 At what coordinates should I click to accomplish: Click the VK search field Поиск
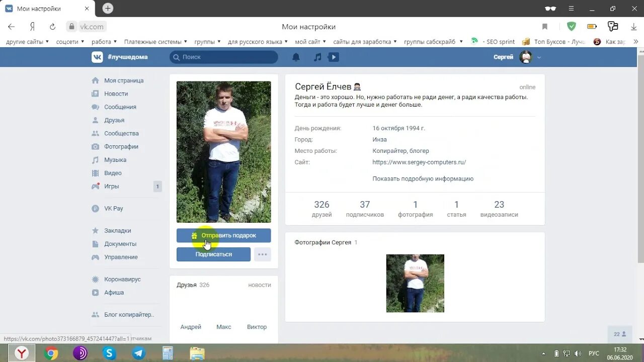[224, 57]
